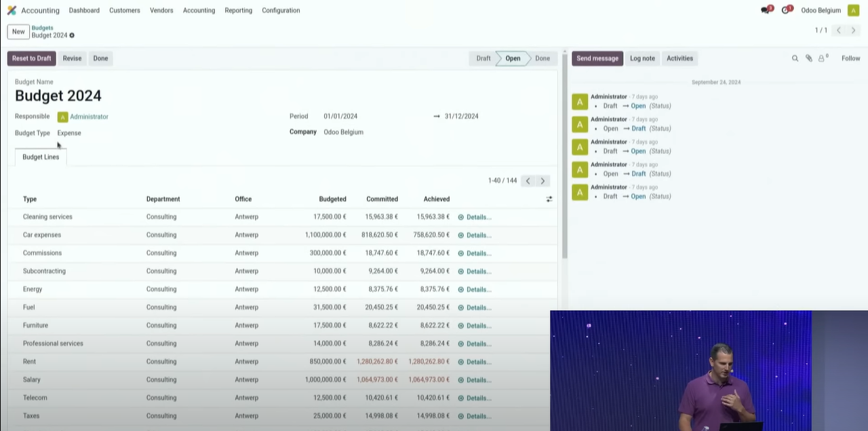Click the Expense budget type field
The height and width of the screenshot is (431, 868).
(x=69, y=133)
